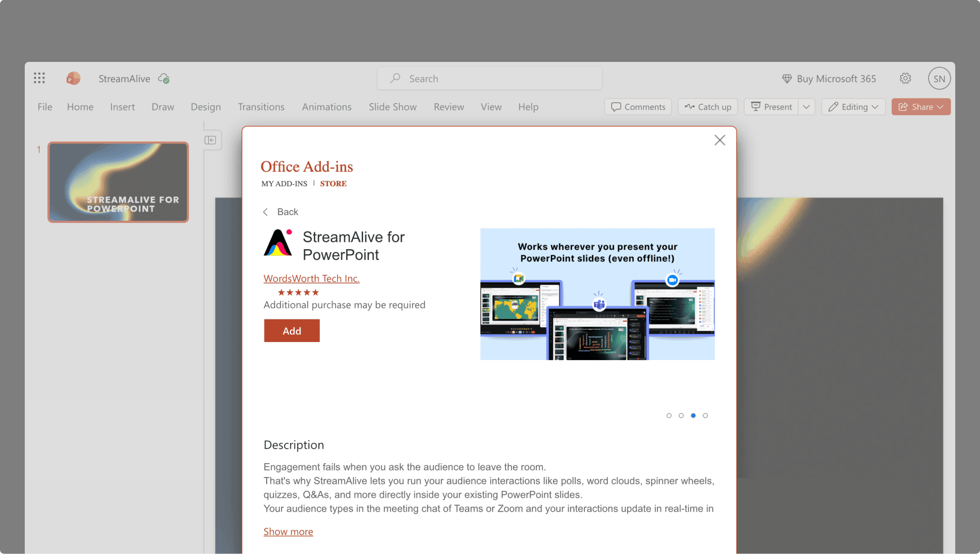Image resolution: width=980 pixels, height=554 pixels.
Task: Open the WordsWorth Tech Inc. link
Action: (312, 278)
